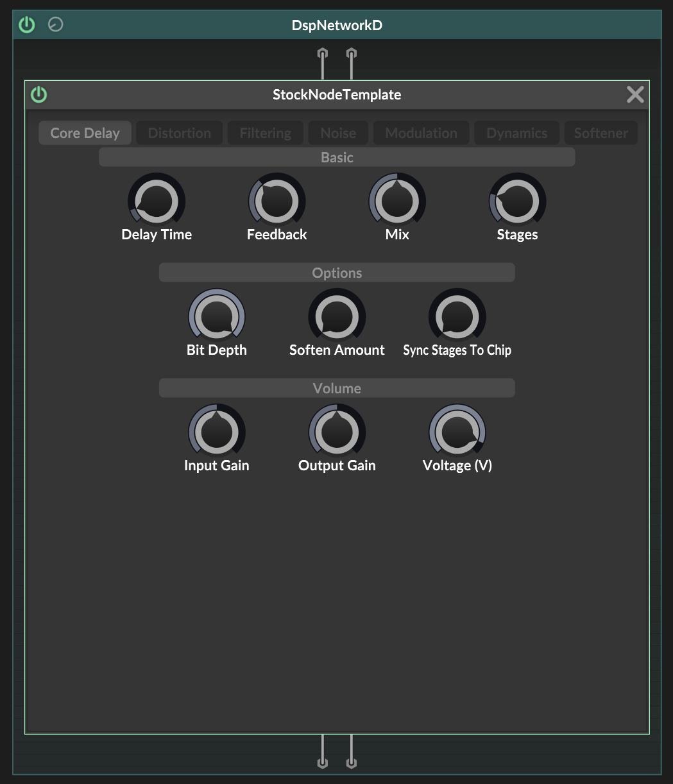Click the Delay Time knob
Viewport: 673px width, 784px height.
157,201
